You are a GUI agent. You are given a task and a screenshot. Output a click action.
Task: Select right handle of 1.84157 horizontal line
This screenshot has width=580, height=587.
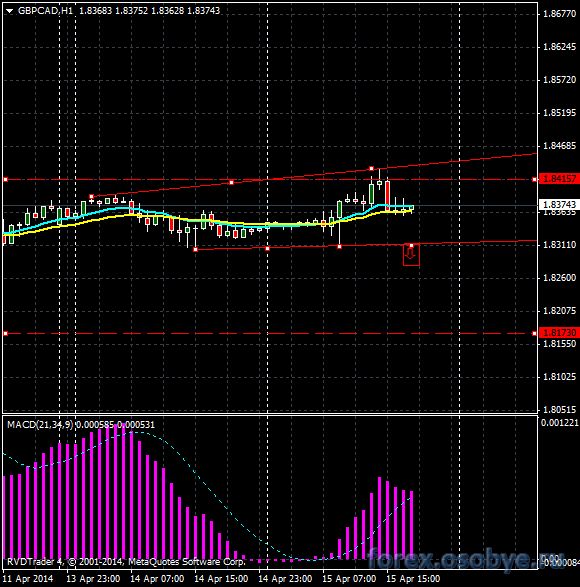tap(534, 180)
